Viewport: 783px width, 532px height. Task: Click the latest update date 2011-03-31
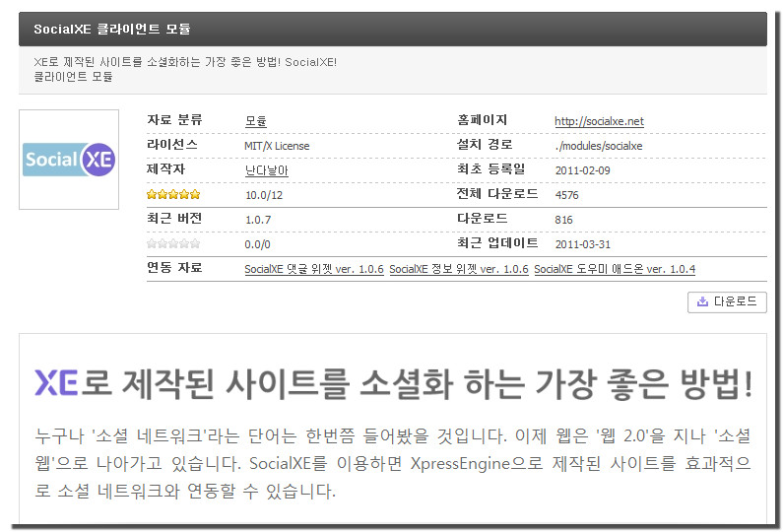click(x=583, y=244)
